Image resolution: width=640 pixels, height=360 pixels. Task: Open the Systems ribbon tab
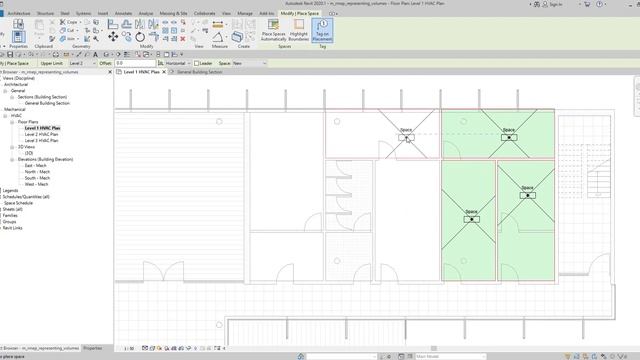(83, 13)
